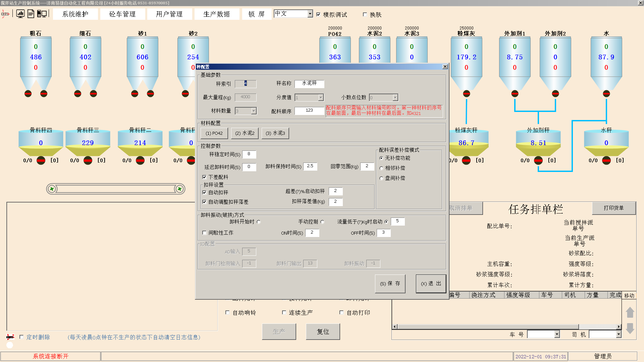Screen dimensions: 644x362
Task: Click the 水秤 discharge gate indicator
Action: pos(606,161)
